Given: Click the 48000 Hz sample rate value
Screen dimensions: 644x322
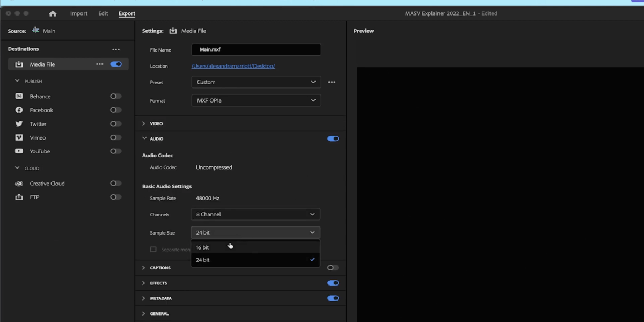Looking at the screenshot, I should coord(208,198).
